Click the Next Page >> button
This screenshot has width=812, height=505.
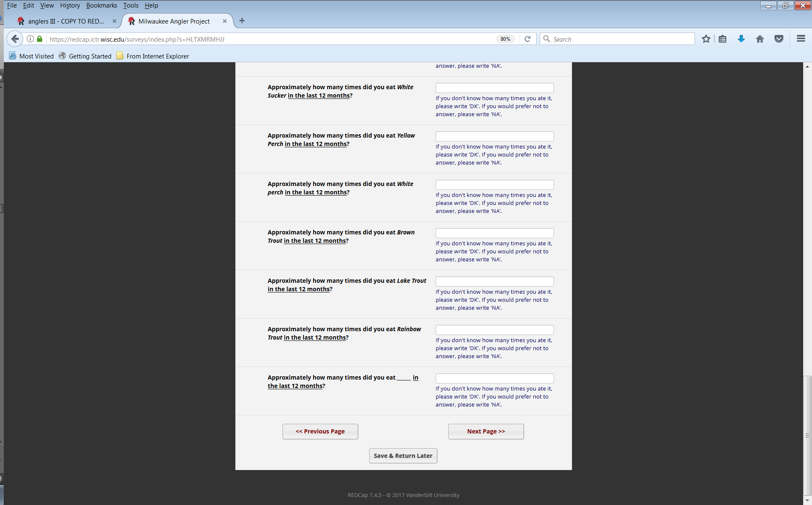[x=486, y=431]
